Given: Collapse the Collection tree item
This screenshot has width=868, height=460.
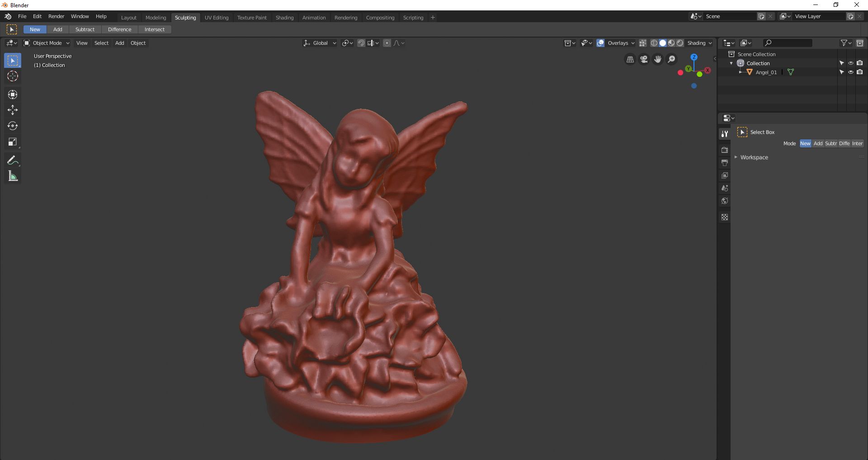Looking at the screenshot, I should (x=731, y=63).
